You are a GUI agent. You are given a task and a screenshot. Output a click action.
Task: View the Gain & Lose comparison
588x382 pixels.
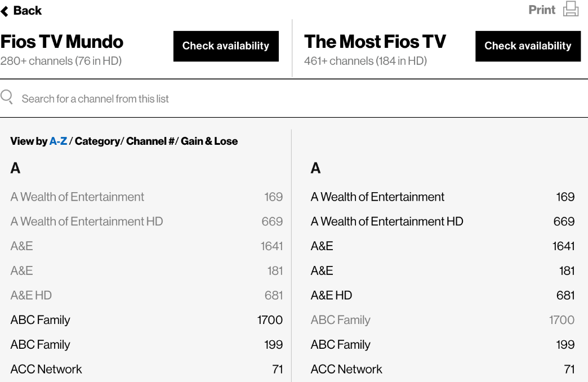pos(209,141)
